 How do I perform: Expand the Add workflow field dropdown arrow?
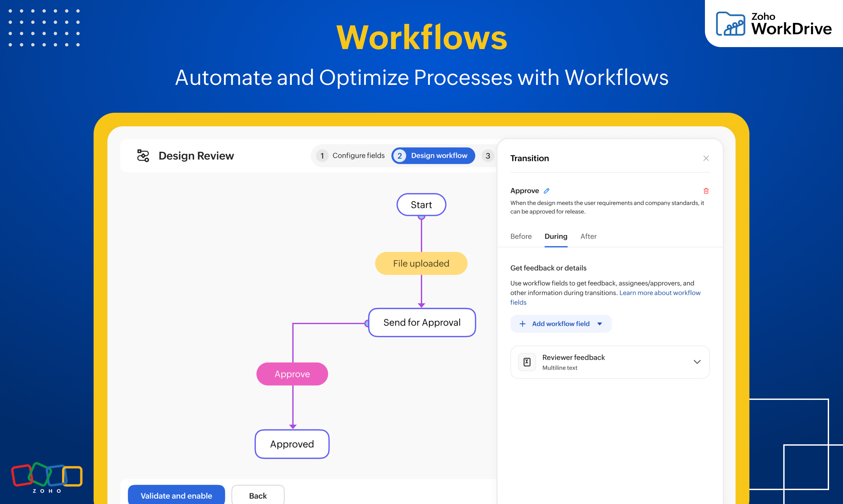point(600,324)
